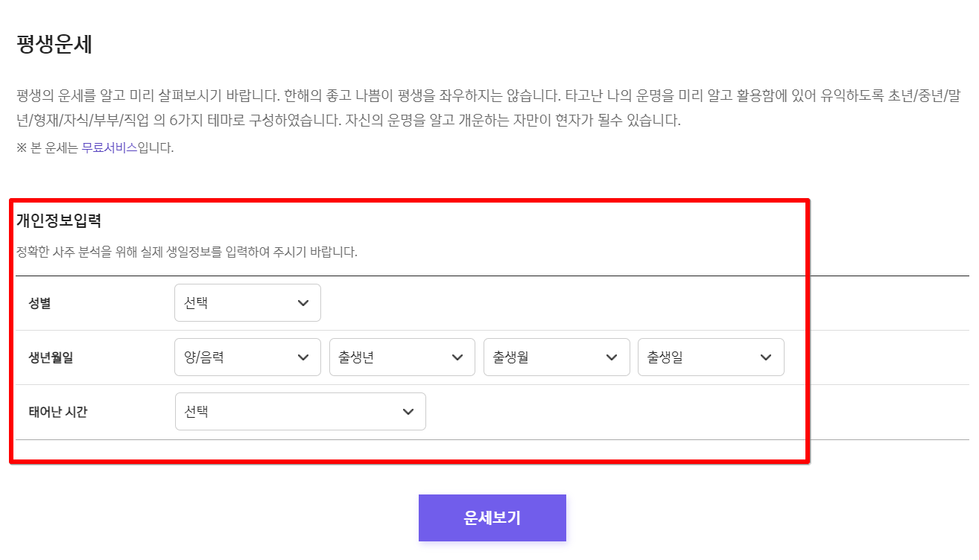This screenshot has height=560, width=979.
Task: Click the 생년월일 row label
Action: click(x=51, y=357)
